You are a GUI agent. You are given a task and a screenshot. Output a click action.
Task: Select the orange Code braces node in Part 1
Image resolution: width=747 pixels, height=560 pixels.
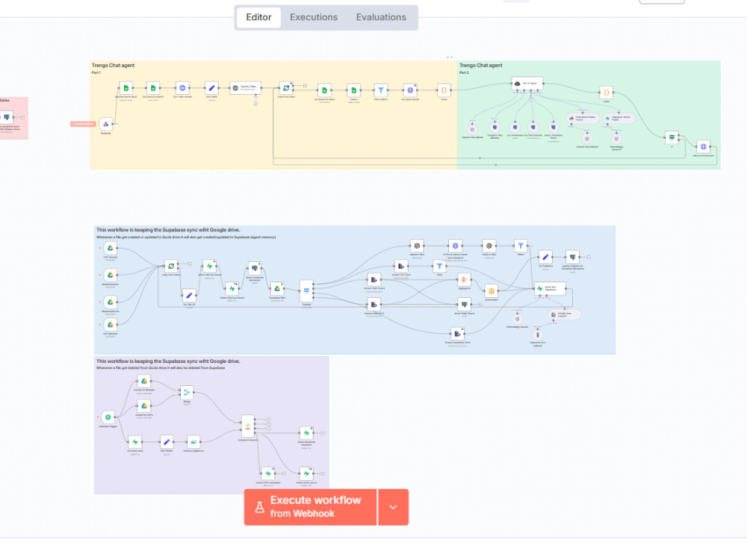point(444,90)
